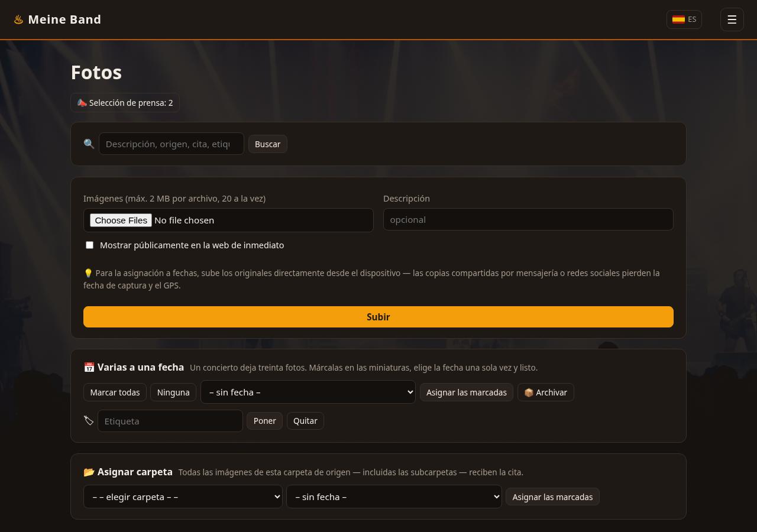Click Asignar las marcadas next to Archivar
Screen dimensions: 757x532
pyautogui.click(x=467, y=392)
